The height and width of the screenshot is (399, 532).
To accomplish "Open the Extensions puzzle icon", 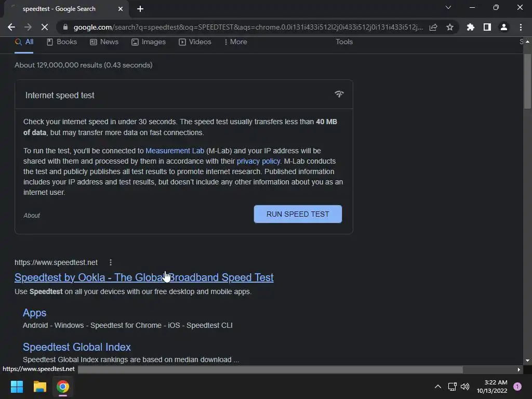I will [471, 27].
